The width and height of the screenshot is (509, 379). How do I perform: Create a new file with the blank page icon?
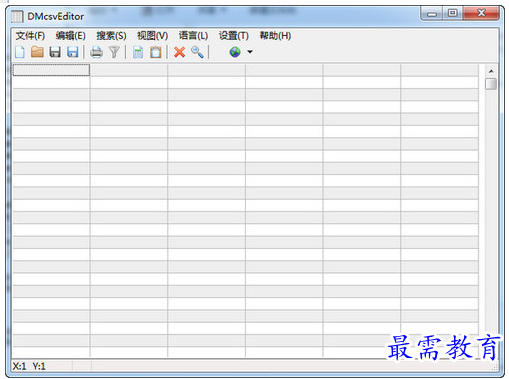20,52
